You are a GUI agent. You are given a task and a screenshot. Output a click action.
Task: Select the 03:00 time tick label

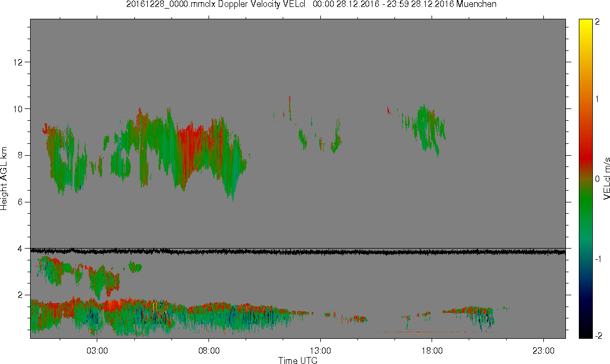click(97, 351)
